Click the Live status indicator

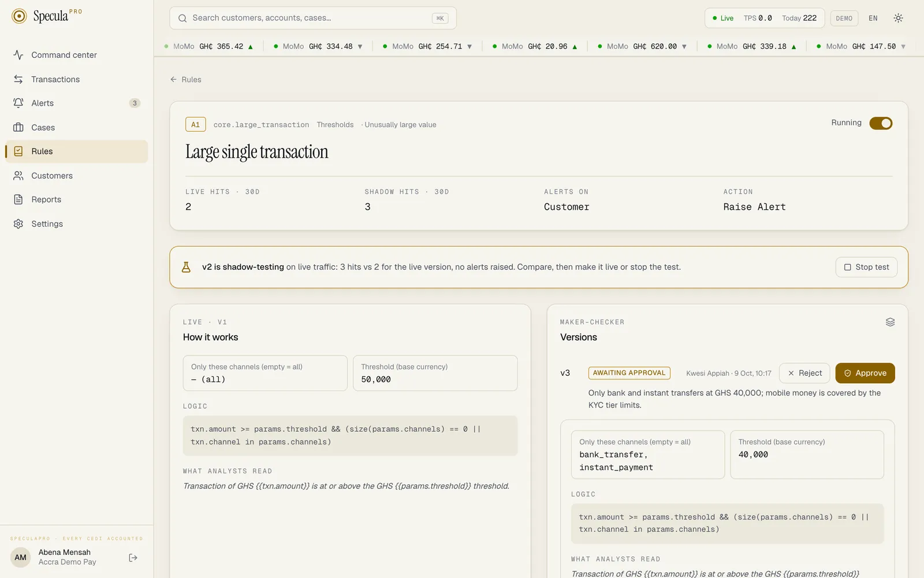723,18
